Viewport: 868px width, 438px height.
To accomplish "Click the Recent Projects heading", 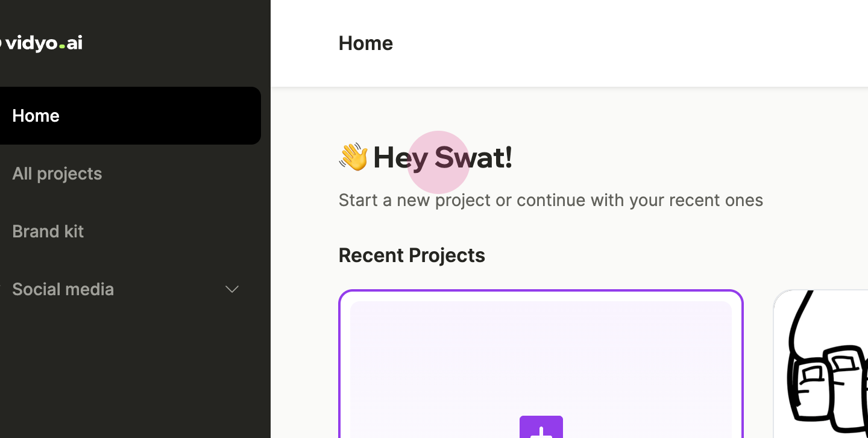I will (x=412, y=255).
